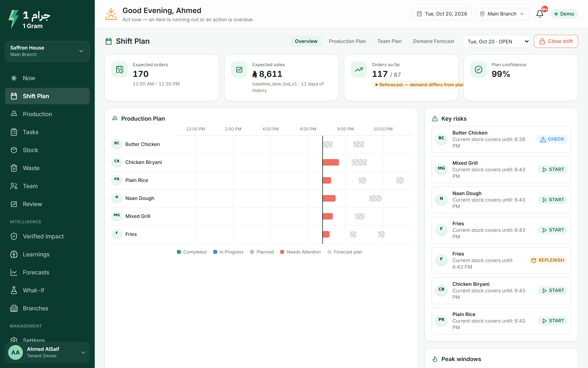Click the Needs Attention legend swatch

(282, 252)
